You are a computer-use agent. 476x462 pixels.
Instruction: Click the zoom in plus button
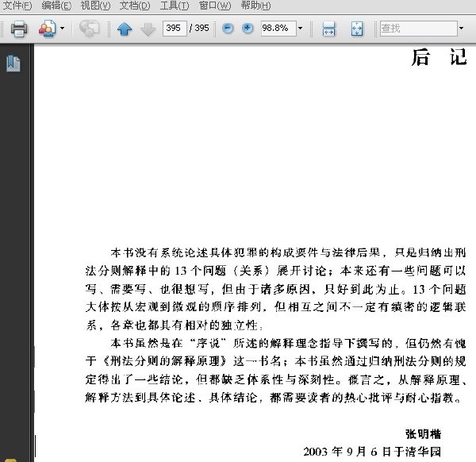pyautogui.click(x=248, y=29)
